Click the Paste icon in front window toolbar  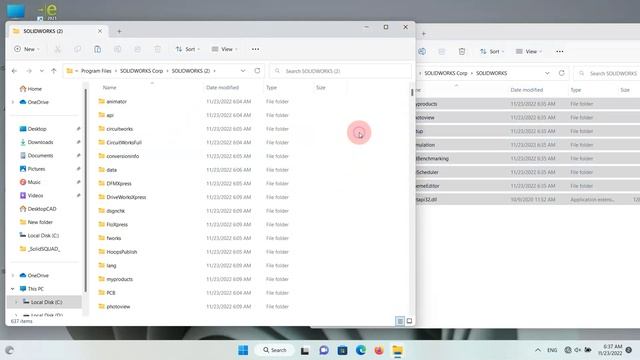point(97,49)
